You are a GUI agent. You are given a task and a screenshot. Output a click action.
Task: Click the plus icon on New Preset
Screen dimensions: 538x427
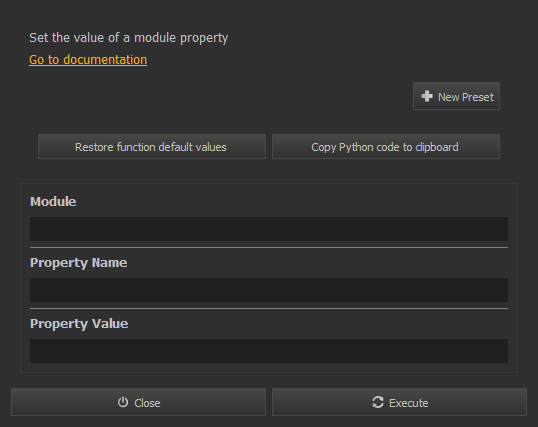pyautogui.click(x=427, y=96)
